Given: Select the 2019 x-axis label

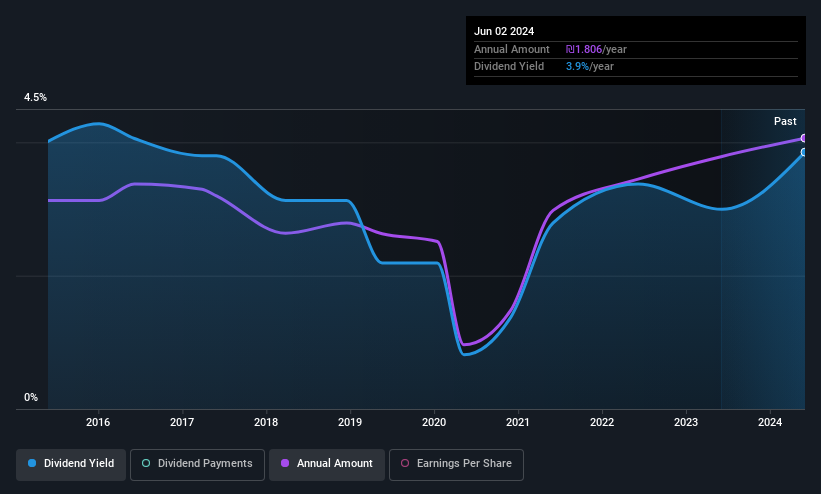Looking at the screenshot, I should pyautogui.click(x=350, y=422).
